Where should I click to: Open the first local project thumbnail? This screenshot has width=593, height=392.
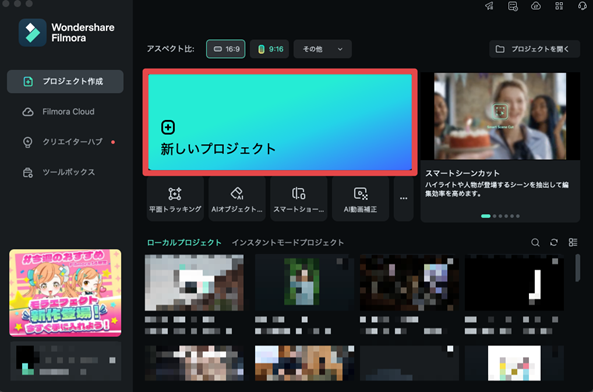[194, 283]
